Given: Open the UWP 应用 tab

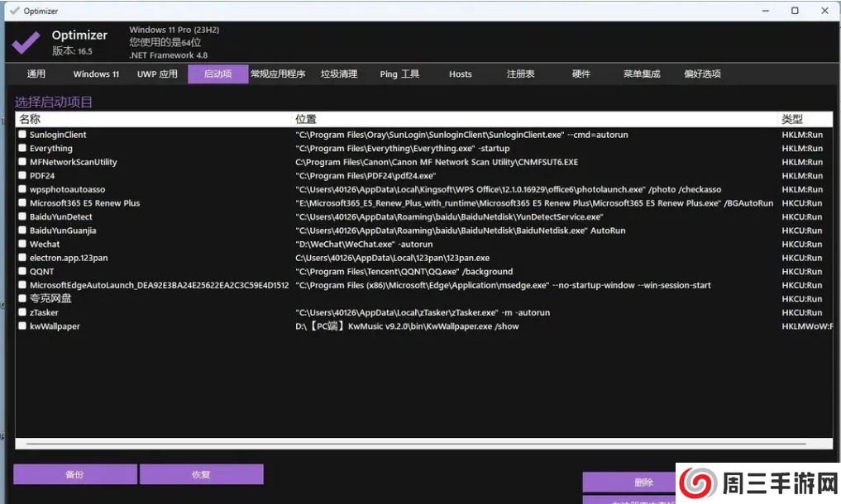Looking at the screenshot, I should click(157, 74).
